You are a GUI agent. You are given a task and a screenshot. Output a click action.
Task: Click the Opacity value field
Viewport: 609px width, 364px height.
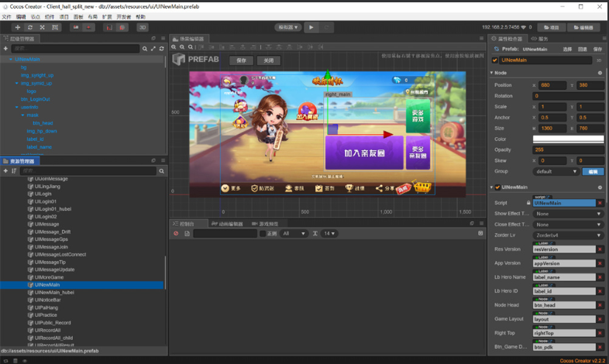[568, 149]
